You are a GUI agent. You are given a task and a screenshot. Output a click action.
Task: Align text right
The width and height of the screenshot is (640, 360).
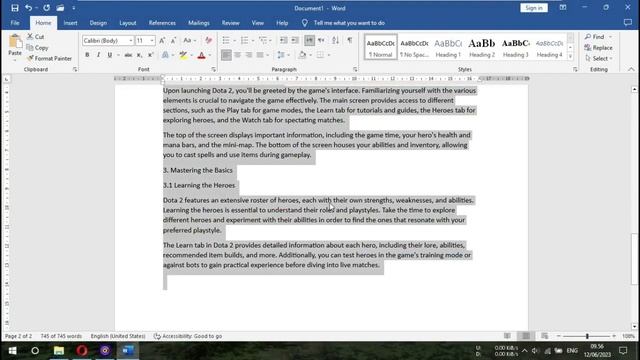(249, 55)
